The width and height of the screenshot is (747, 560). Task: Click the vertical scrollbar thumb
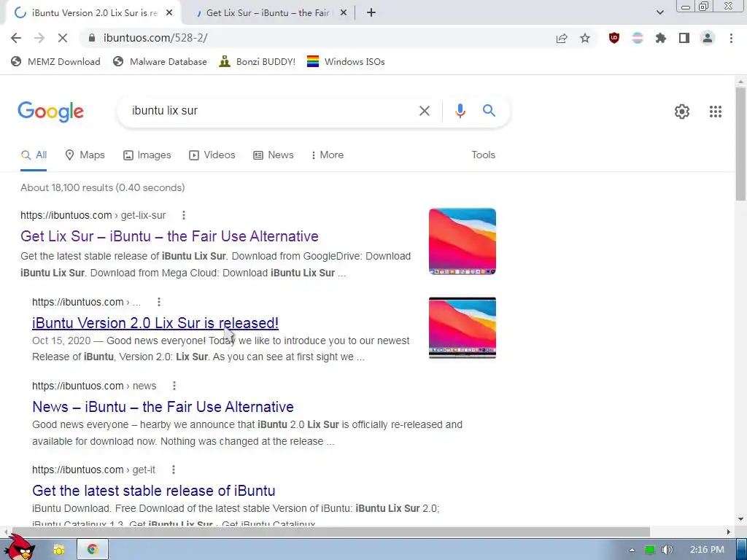740,144
